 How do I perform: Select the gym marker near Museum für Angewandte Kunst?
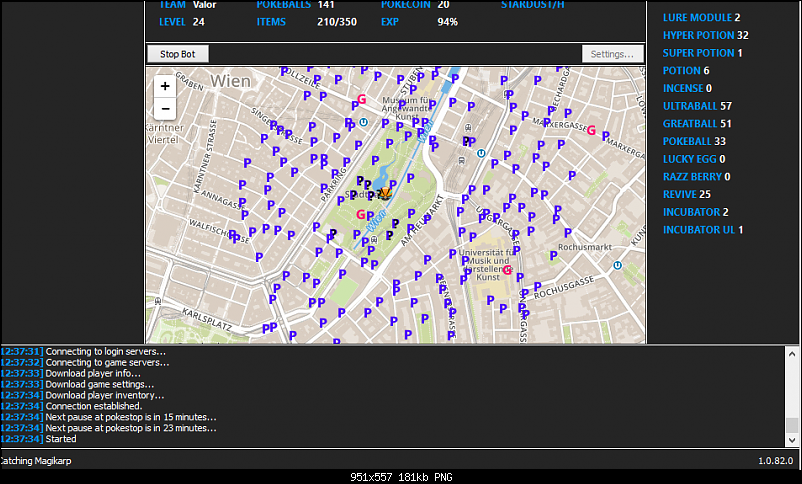tap(362, 99)
